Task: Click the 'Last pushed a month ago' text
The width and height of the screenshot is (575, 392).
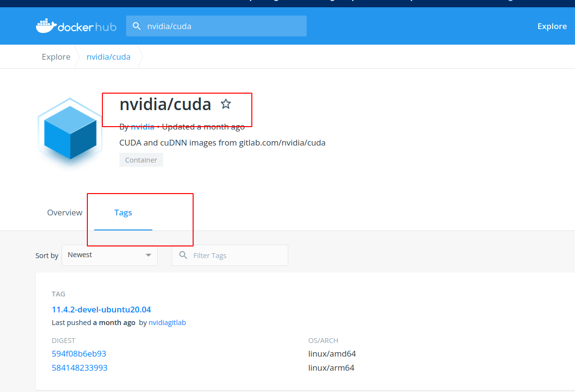Action: pyautogui.click(x=94, y=323)
